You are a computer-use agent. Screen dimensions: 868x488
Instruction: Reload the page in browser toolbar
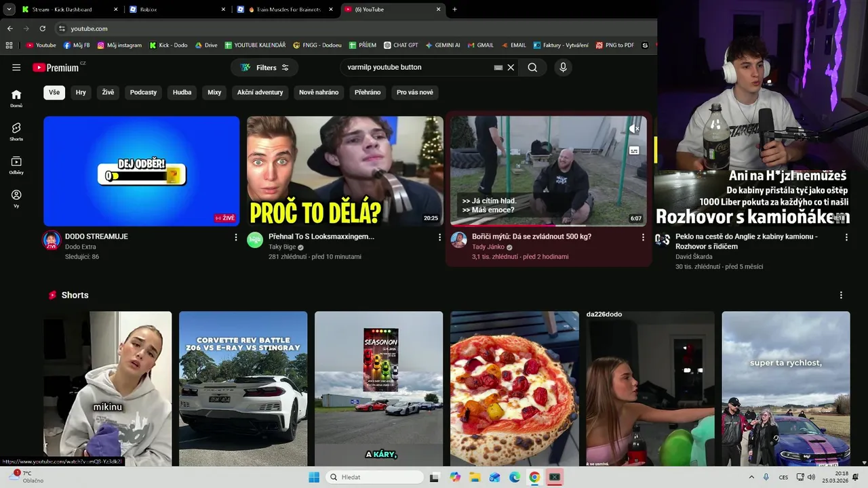pos(42,28)
